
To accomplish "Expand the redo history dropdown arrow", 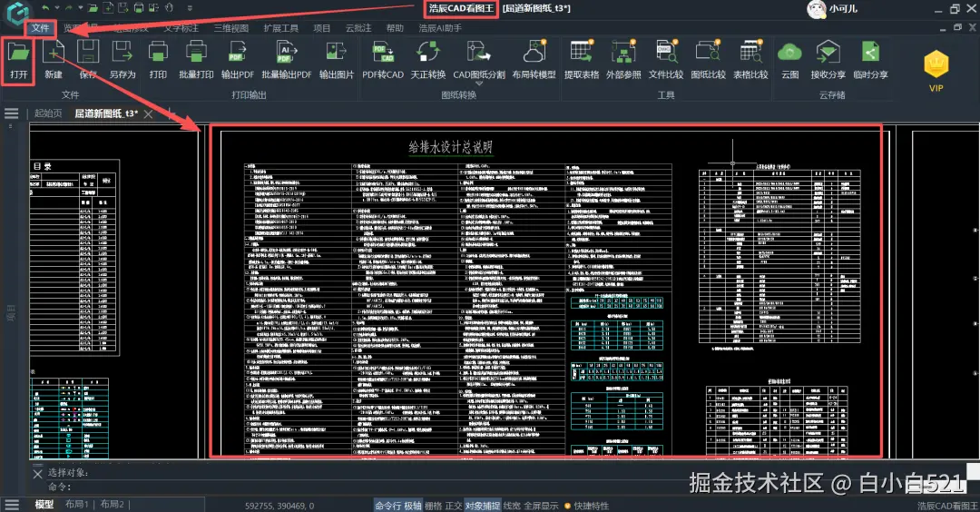I will [79, 8].
